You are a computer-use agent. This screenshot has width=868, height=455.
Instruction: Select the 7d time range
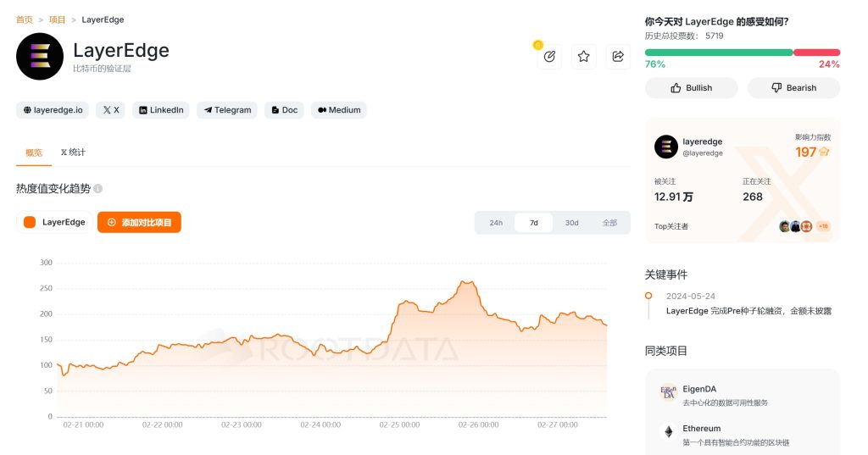(x=534, y=223)
